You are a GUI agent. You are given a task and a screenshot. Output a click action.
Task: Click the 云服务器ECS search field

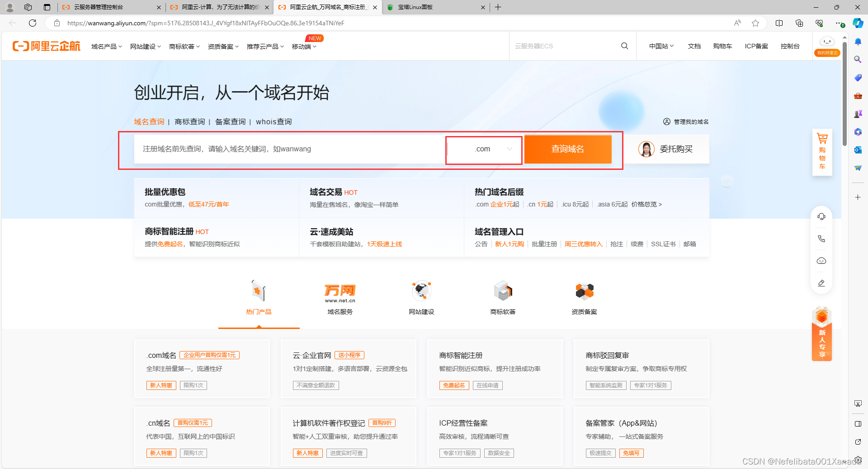pos(565,46)
